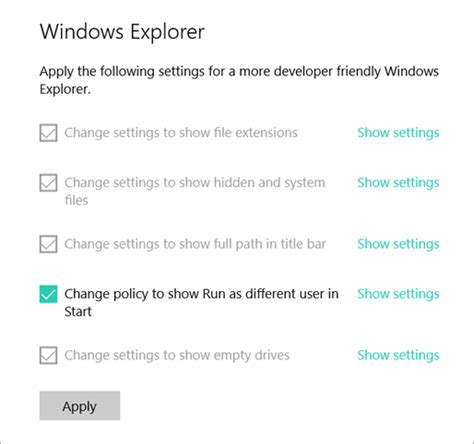474x444 pixels.
Task: Click the developer friendly description paragraph
Action: tap(239, 80)
